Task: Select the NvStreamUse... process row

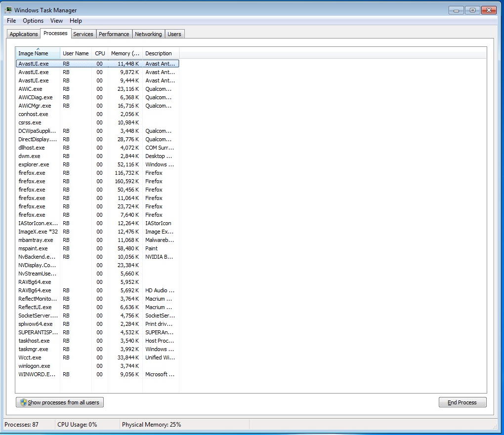Action: 97,274
